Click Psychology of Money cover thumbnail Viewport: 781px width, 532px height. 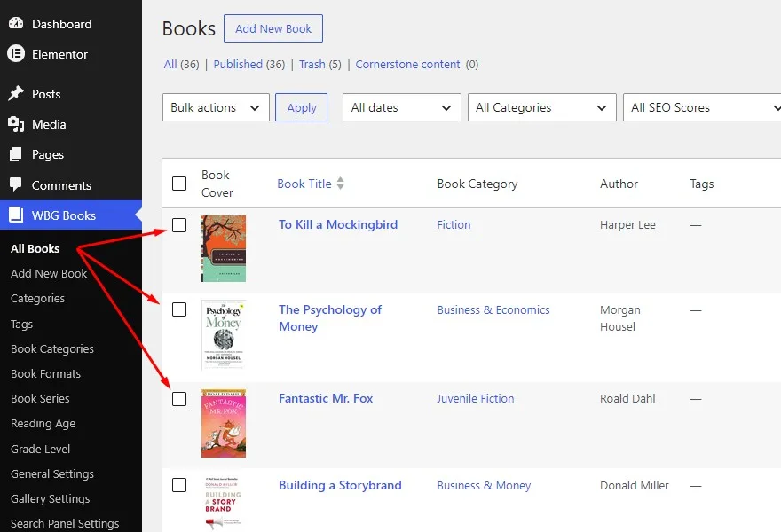click(x=224, y=334)
